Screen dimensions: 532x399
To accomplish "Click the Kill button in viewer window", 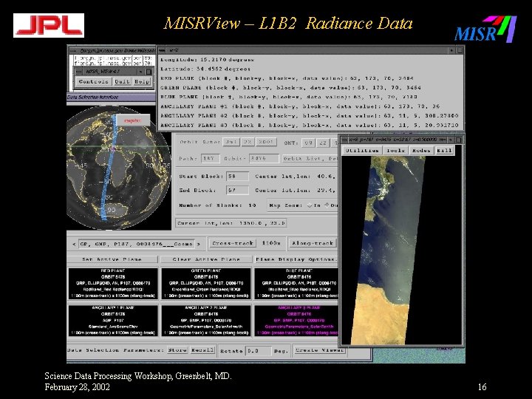I will click(x=444, y=150).
